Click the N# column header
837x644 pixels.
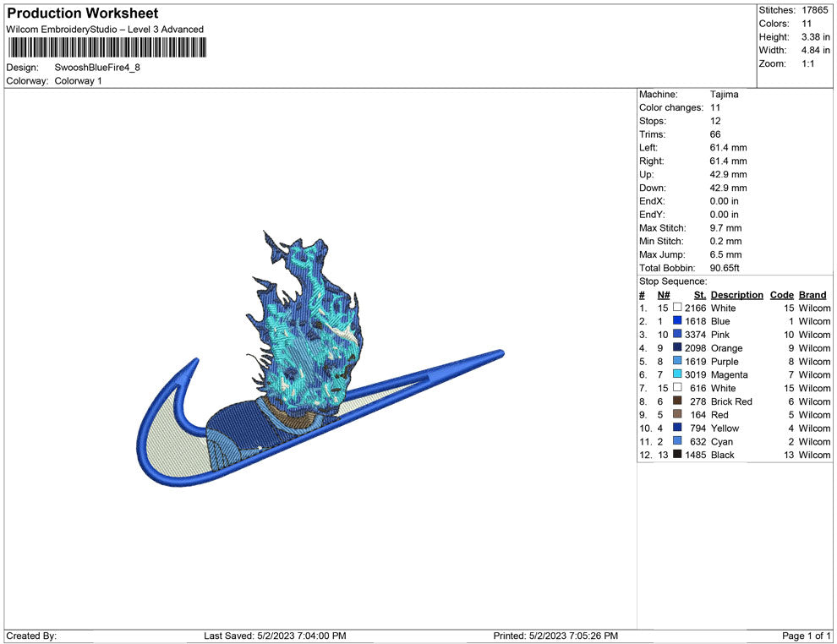tap(664, 295)
